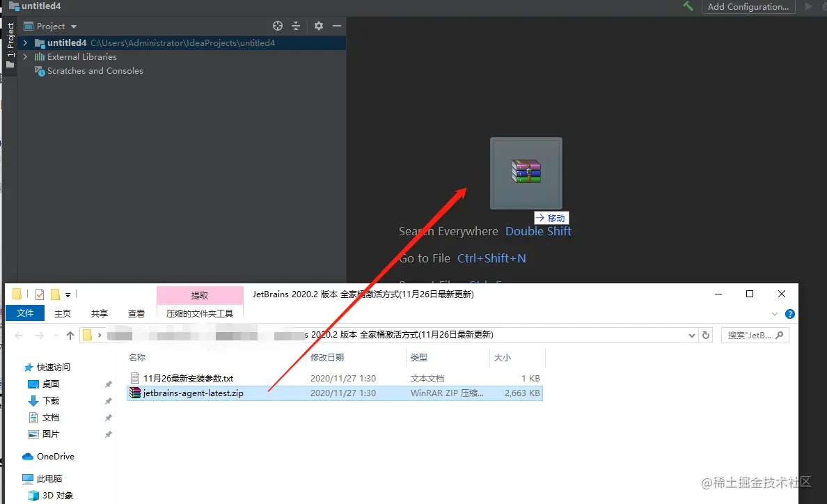Click the zip file's WinRAR icon
The width and height of the screenshot is (827, 504).
135,393
